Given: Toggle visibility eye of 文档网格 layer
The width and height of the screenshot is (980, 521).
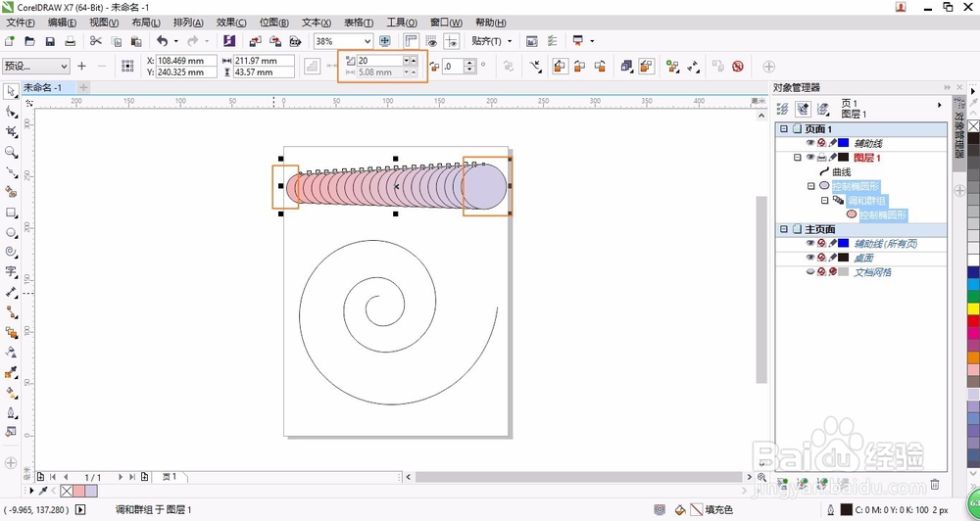Looking at the screenshot, I should (810, 271).
